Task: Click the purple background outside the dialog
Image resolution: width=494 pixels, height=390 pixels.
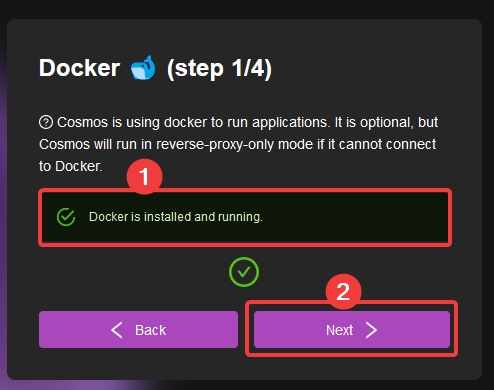Action: (3, 233)
